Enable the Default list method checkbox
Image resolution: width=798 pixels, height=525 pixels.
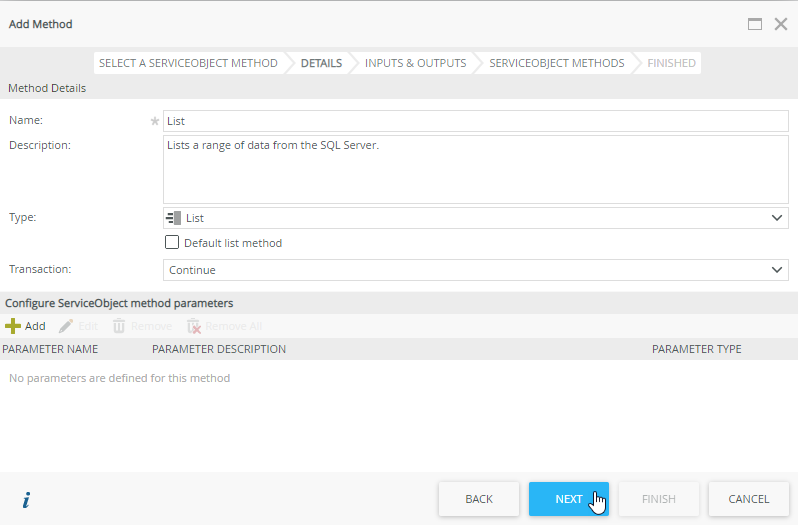172,242
